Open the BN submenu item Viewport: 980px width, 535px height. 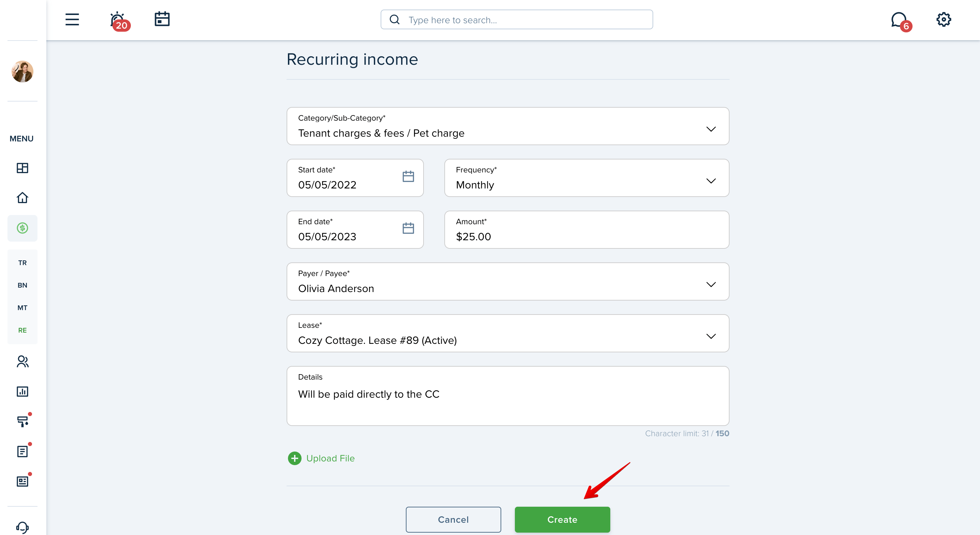[22, 285]
